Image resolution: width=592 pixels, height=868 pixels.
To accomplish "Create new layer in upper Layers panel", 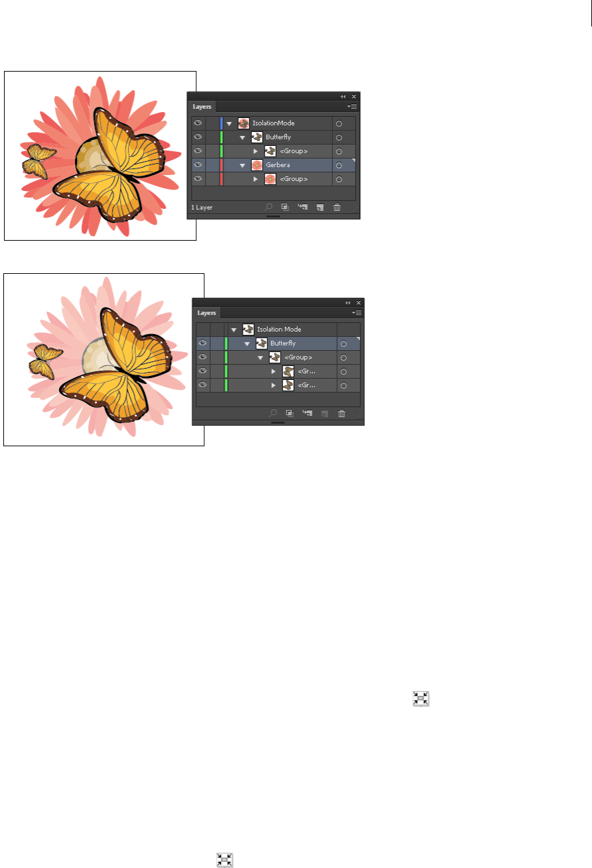I will [320, 207].
